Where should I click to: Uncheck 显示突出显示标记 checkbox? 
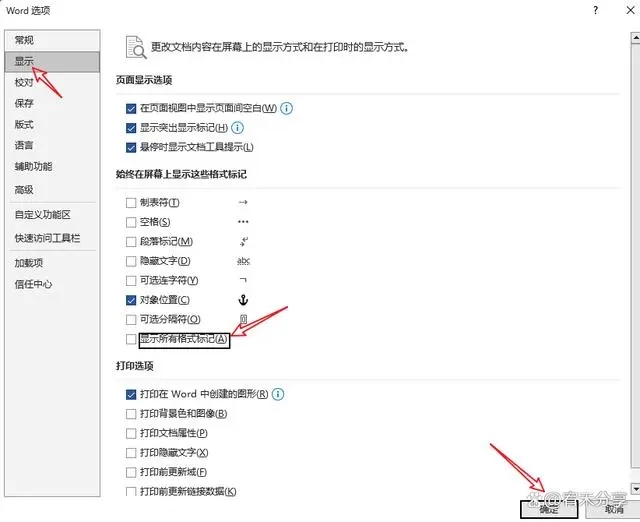coord(131,128)
